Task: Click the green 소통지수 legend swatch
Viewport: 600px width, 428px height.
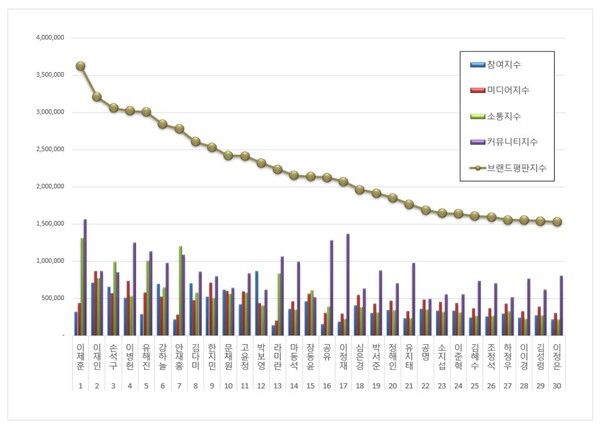Action: pos(478,118)
